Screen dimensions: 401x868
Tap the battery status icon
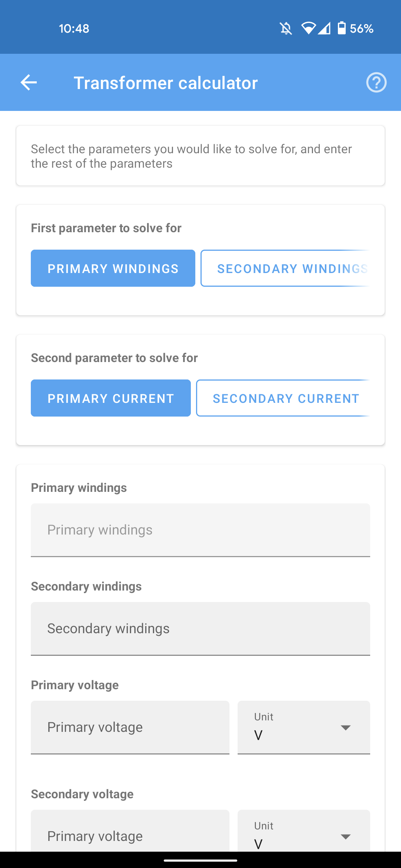(x=342, y=28)
